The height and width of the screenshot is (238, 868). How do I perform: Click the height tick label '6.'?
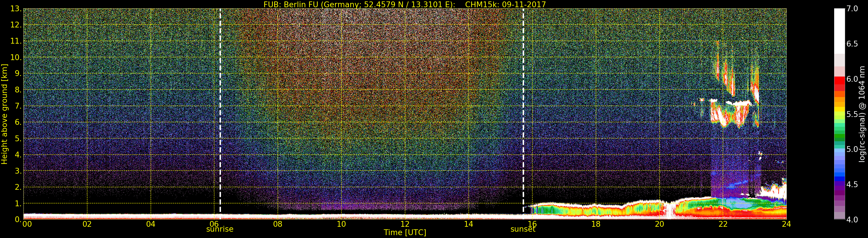coord(18,122)
